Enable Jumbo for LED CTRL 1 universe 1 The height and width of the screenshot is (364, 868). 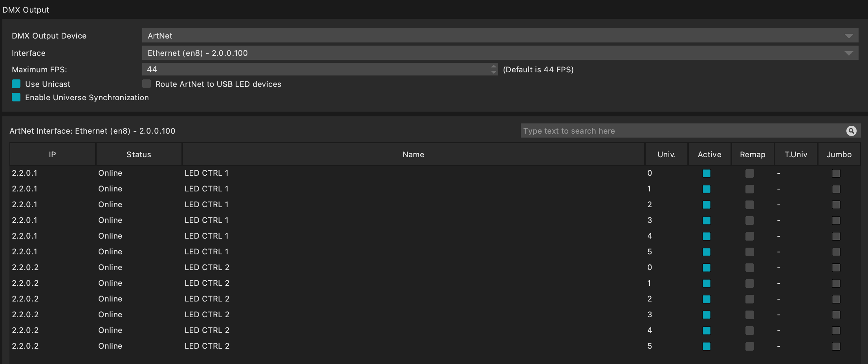[x=836, y=189]
